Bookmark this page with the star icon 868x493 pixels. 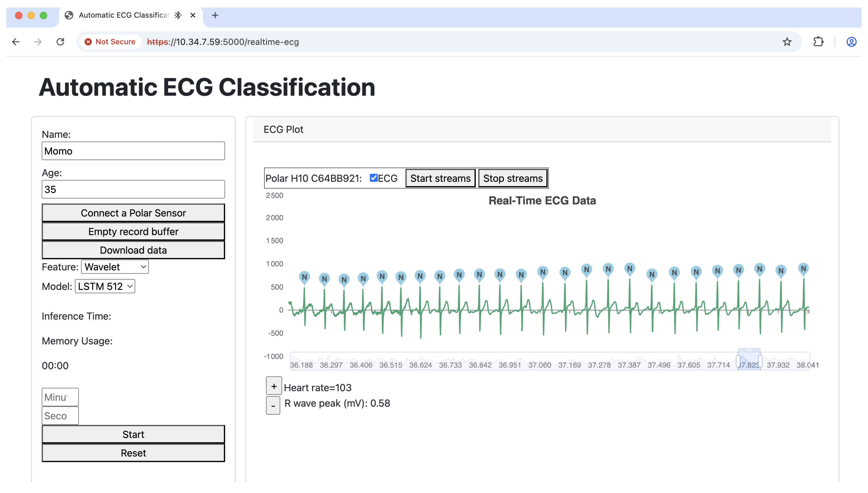pos(787,42)
